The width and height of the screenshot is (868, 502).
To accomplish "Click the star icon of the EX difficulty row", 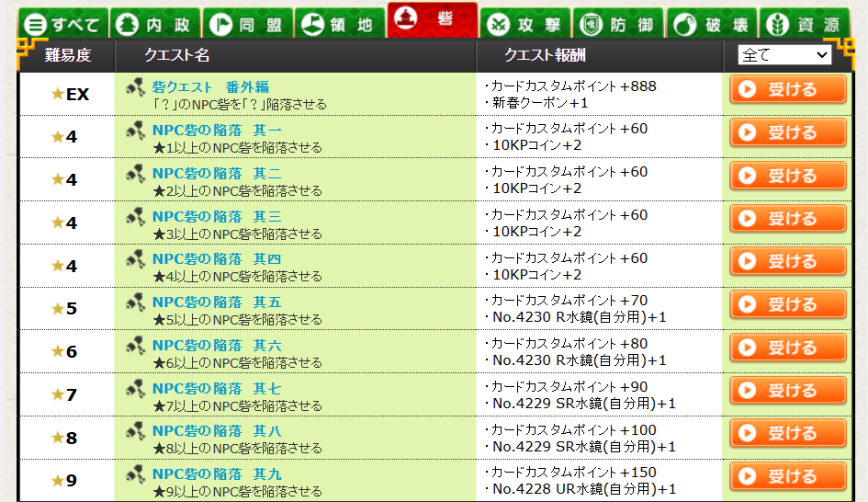I will point(58,94).
